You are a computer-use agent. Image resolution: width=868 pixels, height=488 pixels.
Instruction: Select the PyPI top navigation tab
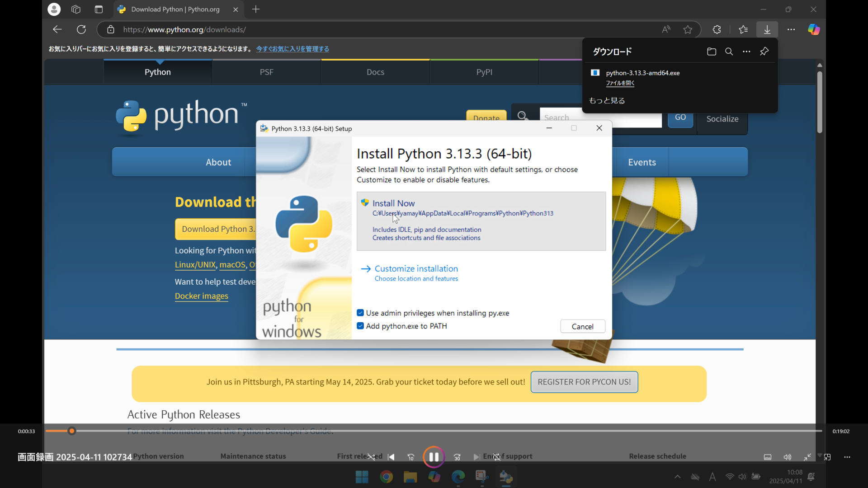tap(484, 72)
